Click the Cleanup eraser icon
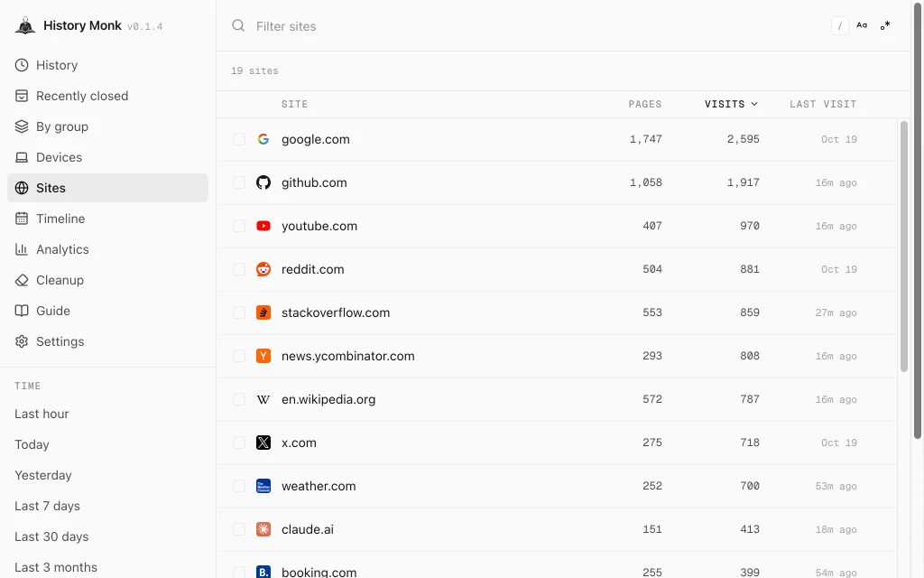Image resolution: width=924 pixels, height=578 pixels. (22, 280)
